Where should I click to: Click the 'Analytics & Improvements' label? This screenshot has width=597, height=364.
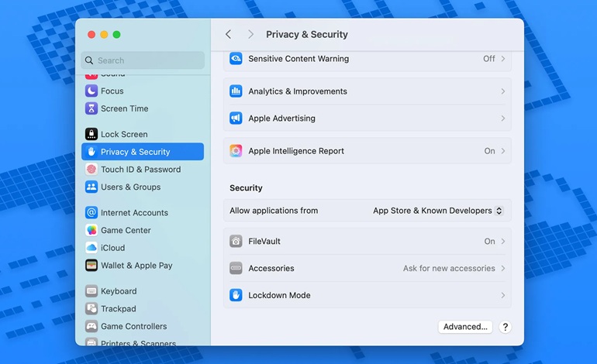click(x=298, y=91)
